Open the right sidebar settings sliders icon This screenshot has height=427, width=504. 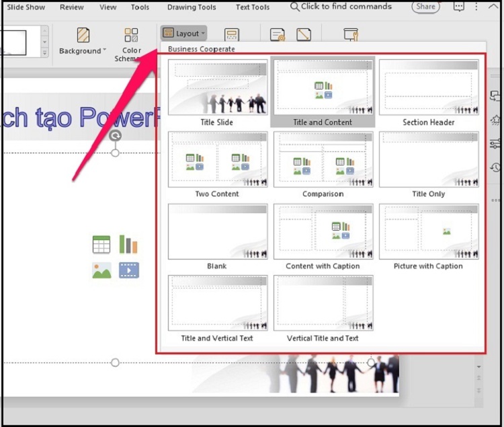(x=495, y=143)
